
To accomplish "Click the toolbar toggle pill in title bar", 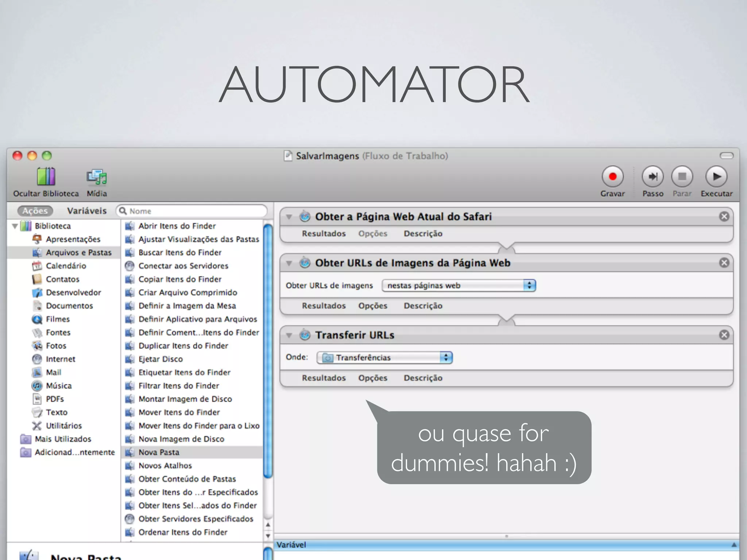I will 727,156.
